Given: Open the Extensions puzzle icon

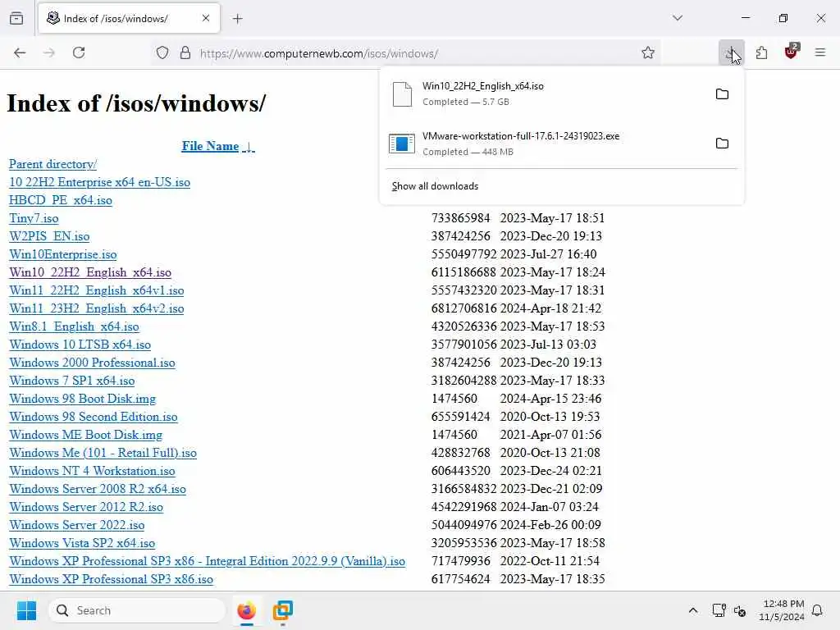Looking at the screenshot, I should 761,52.
